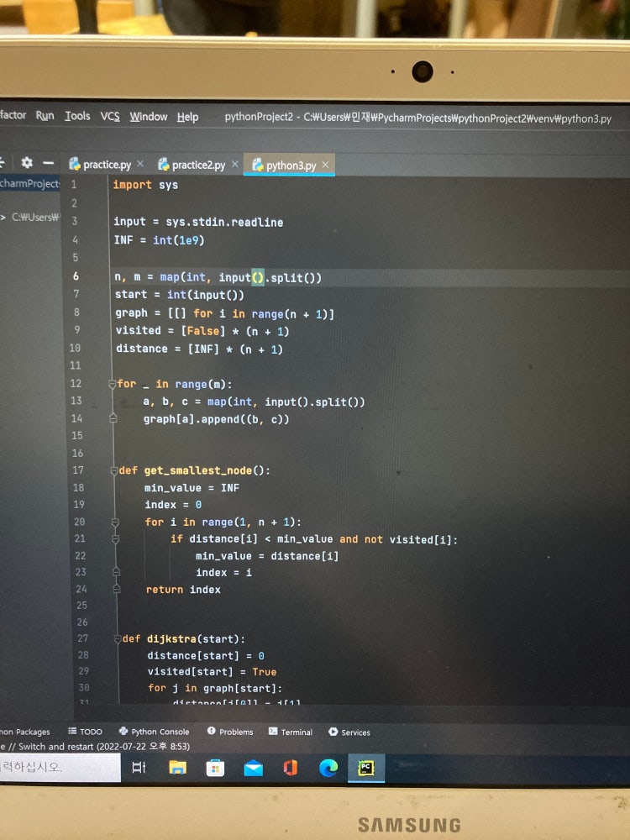Open the VCS menu
The height and width of the screenshot is (840, 630).
click(110, 117)
